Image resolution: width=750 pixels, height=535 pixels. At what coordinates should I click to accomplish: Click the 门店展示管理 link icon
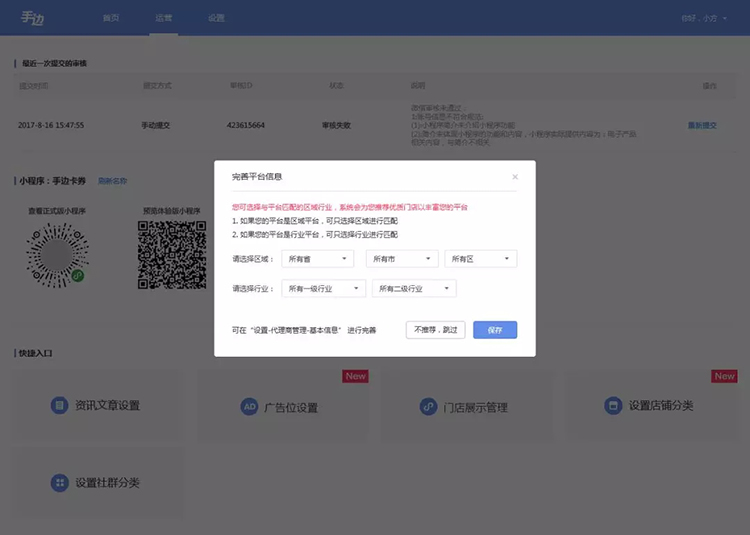click(x=428, y=407)
